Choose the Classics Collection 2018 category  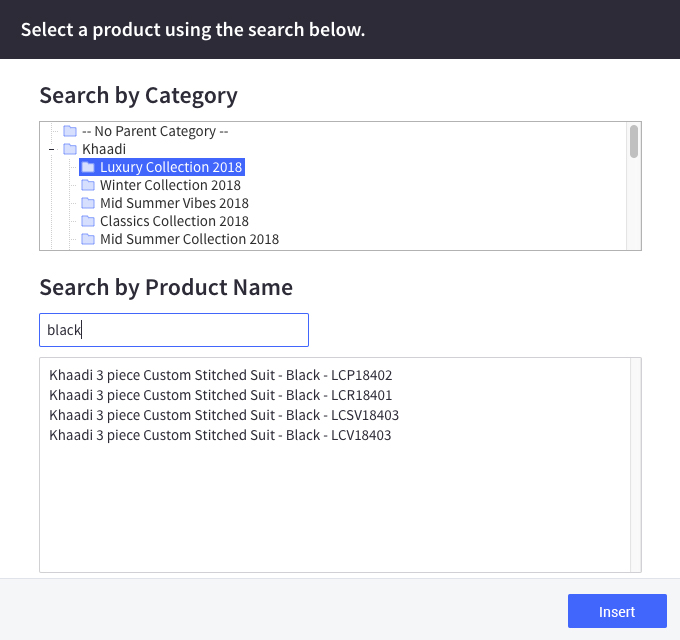click(x=174, y=221)
